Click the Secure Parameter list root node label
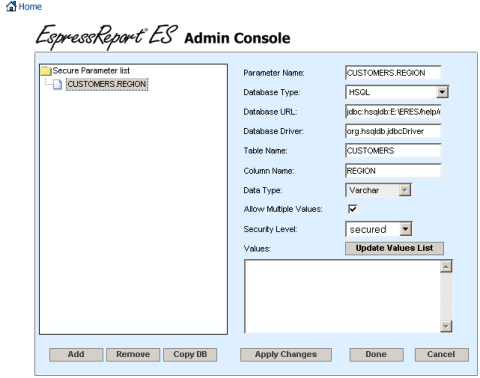The width and height of the screenshot is (480, 378). pyautogui.click(x=91, y=71)
